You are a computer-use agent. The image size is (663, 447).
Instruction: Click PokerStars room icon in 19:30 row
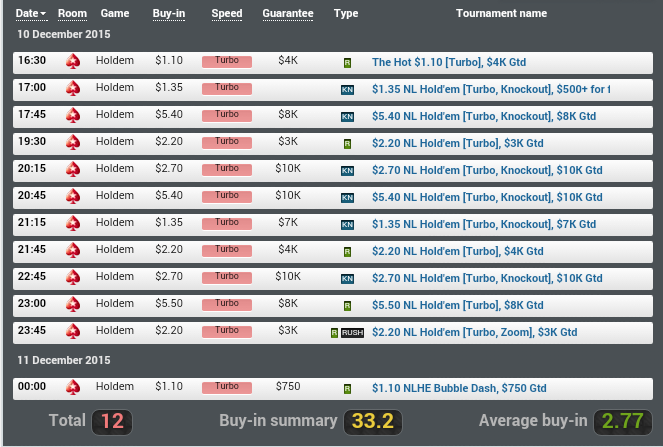tap(73, 143)
